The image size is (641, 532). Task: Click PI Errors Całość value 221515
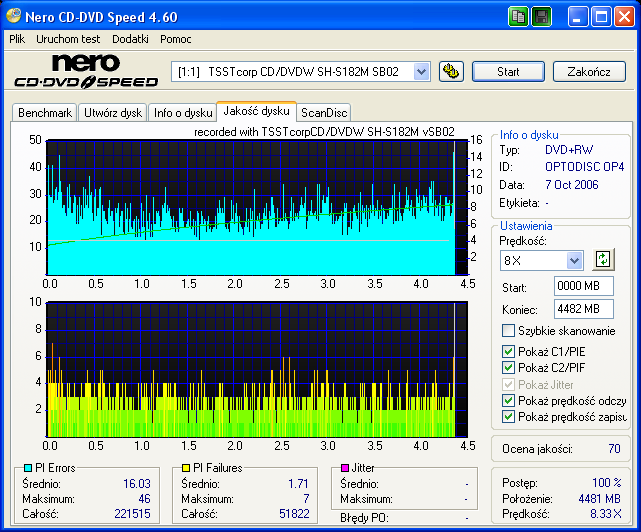[132, 514]
